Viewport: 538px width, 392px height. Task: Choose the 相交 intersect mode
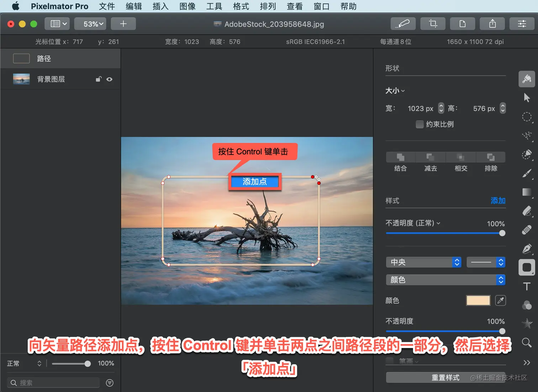pos(461,157)
